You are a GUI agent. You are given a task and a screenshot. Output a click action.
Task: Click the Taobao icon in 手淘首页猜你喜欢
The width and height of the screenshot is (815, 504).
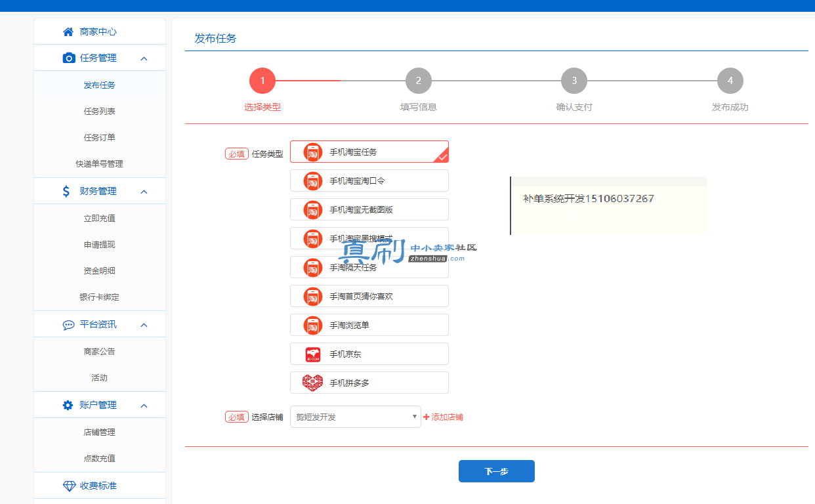click(x=313, y=296)
